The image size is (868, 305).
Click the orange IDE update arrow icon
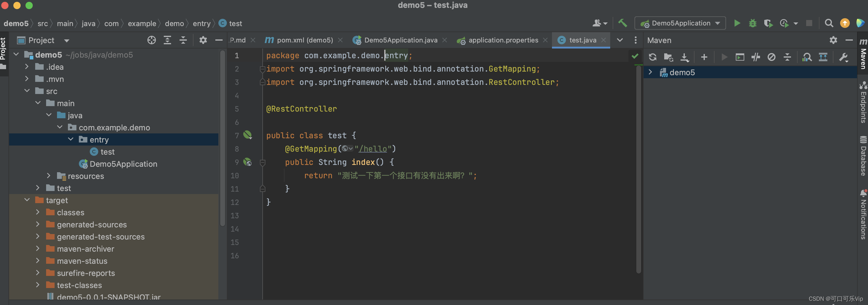click(x=845, y=23)
